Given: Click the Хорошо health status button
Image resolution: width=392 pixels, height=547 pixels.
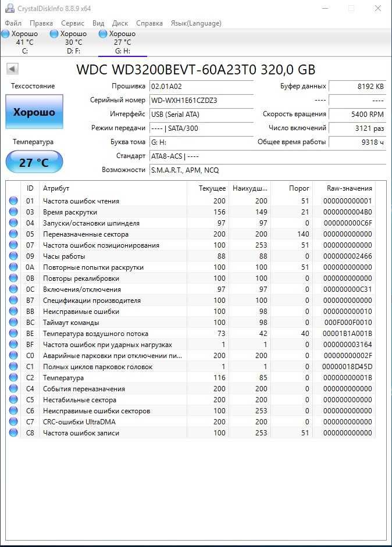Looking at the screenshot, I should coord(34,112).
